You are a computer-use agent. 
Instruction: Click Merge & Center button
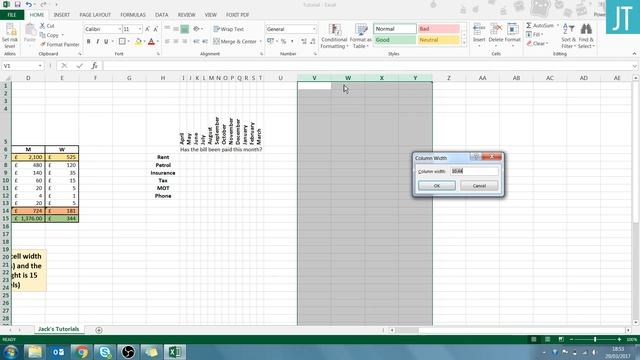click(235, 41)
